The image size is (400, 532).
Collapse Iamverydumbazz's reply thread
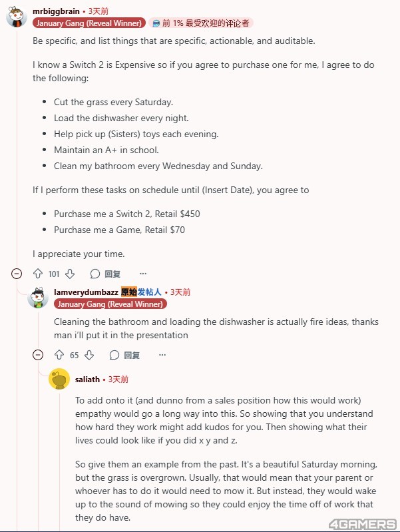click(38, 355)
